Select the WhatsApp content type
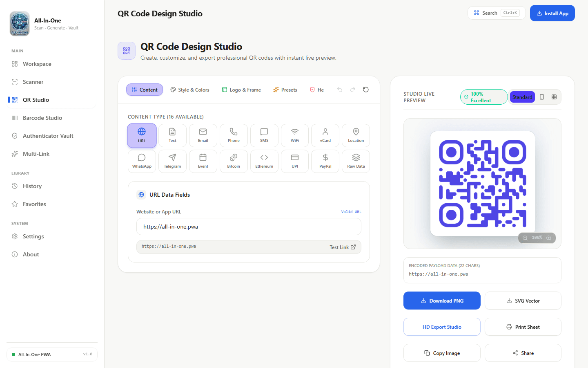588x368 pixels. point(142,161)
